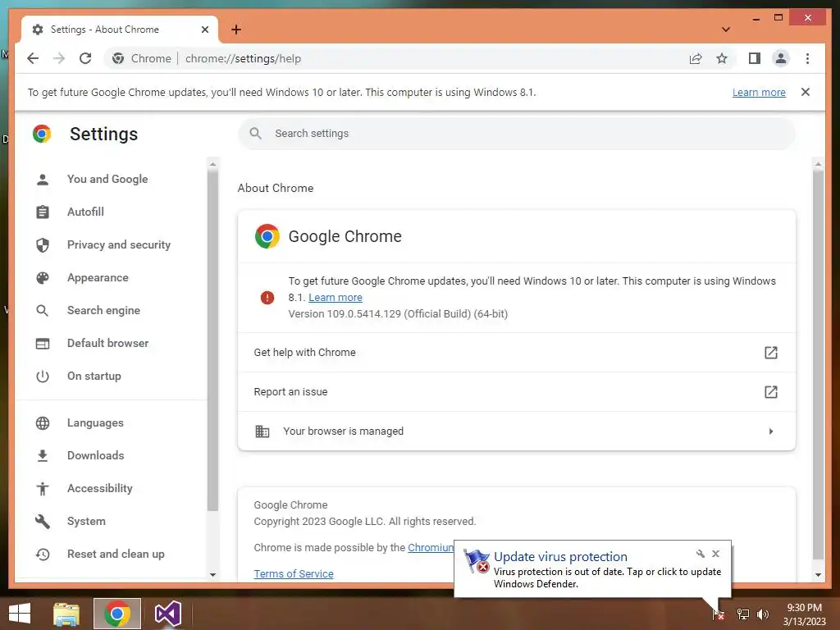Go back with the browser back arrow
The image size is (840, 630).
[33, 58]
